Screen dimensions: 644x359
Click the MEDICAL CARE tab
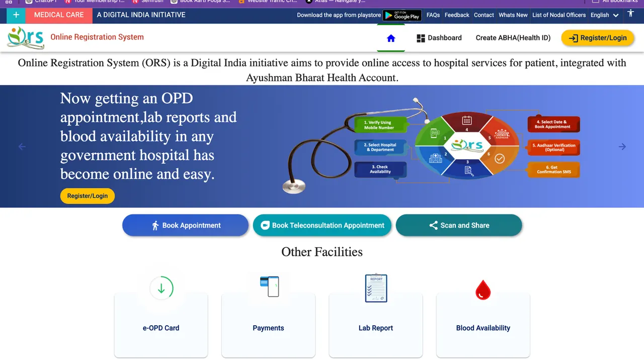[59, 15]
